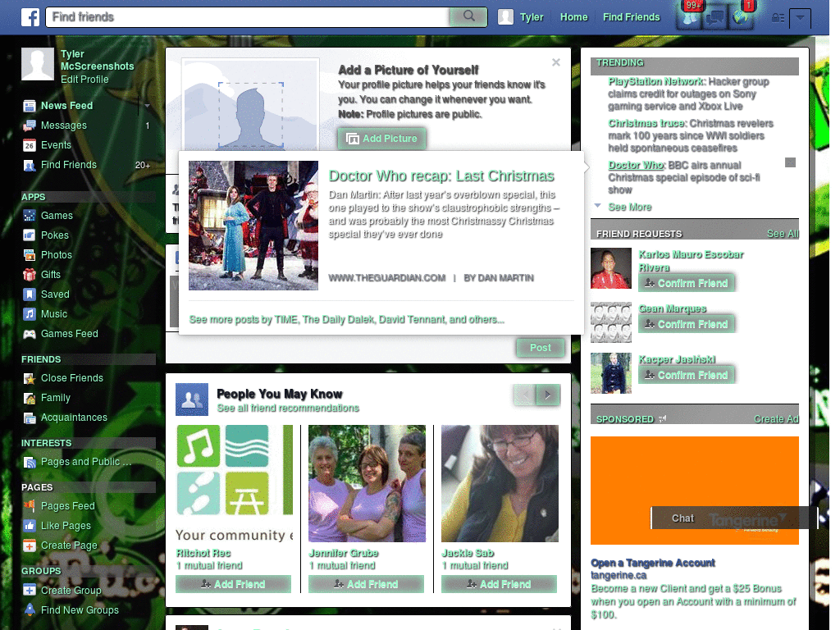Click the Find friends search field
The width and height of the screenshot is (840, 630).
[x=248, y=17]
